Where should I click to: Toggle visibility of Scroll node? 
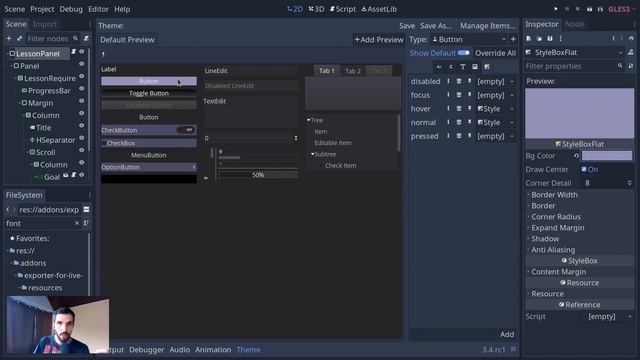point(82,150)
